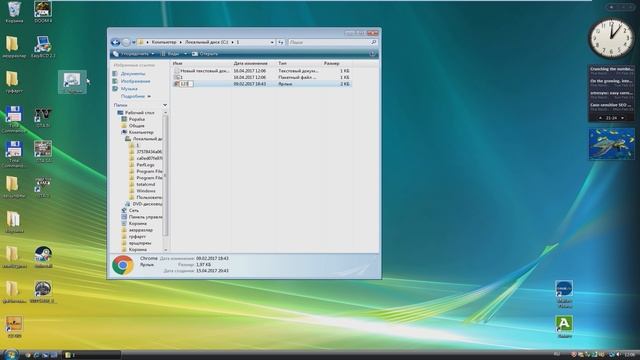640x360 pixels.
Task: Click the Виды toolbar button
Action: 171,54
